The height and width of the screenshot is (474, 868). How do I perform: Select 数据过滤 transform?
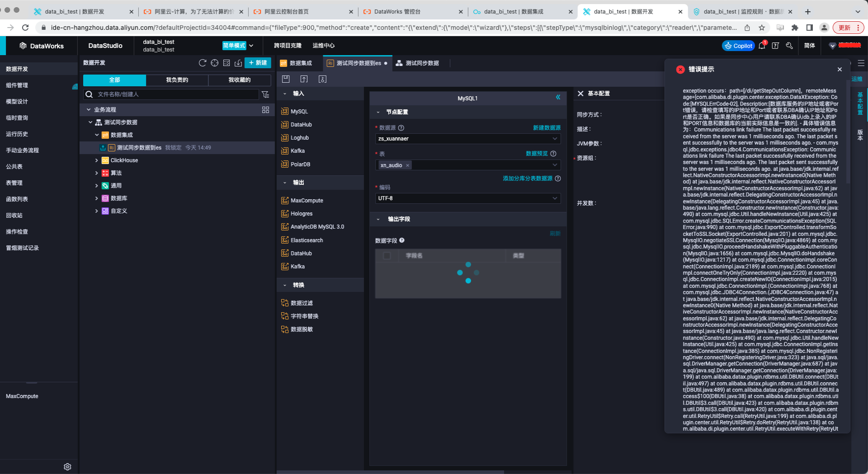point(297,303)
